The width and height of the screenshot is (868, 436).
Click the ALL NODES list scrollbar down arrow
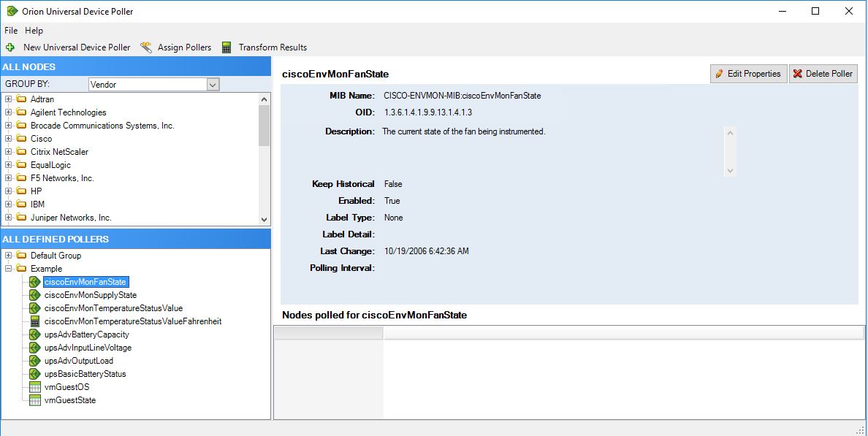click(x=264, y=219)
